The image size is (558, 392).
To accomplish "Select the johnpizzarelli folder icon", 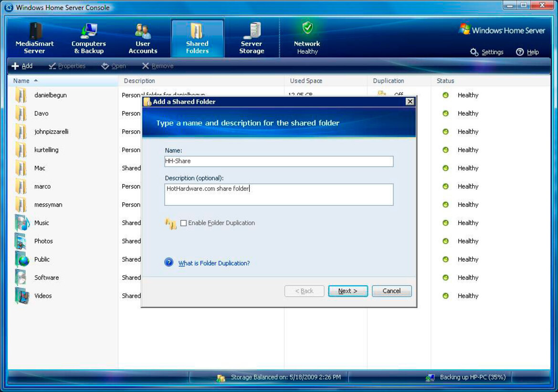I will [21, 132].
